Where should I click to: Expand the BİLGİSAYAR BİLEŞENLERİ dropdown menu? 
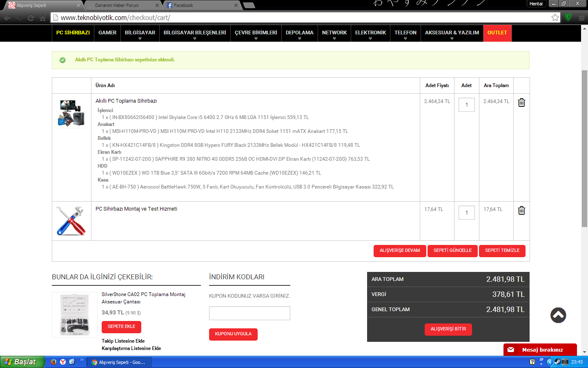pyautogui.click(x=195, y=33)
